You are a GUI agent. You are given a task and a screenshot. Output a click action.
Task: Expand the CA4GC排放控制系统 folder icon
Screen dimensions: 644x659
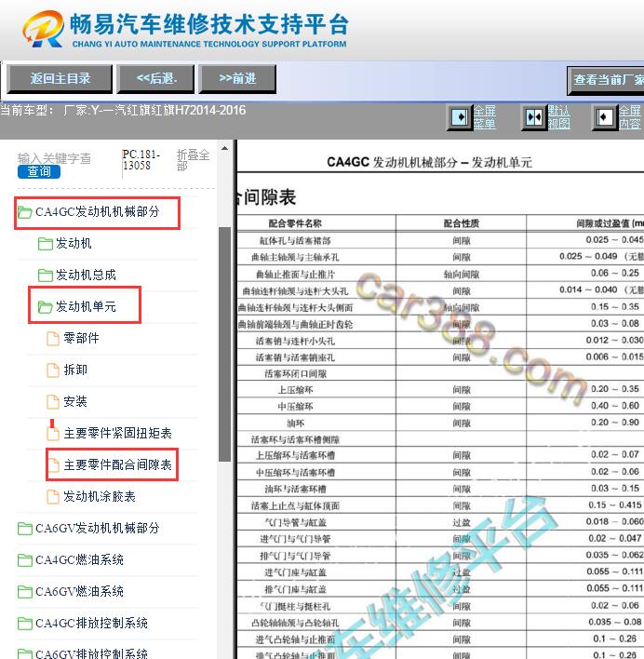25,624
